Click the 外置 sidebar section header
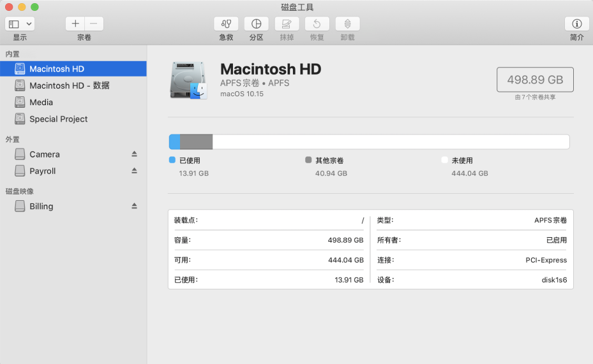 point(12,140)
